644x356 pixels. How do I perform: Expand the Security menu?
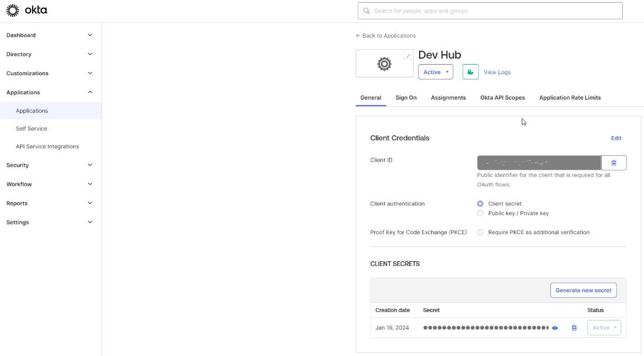[50, 165]
